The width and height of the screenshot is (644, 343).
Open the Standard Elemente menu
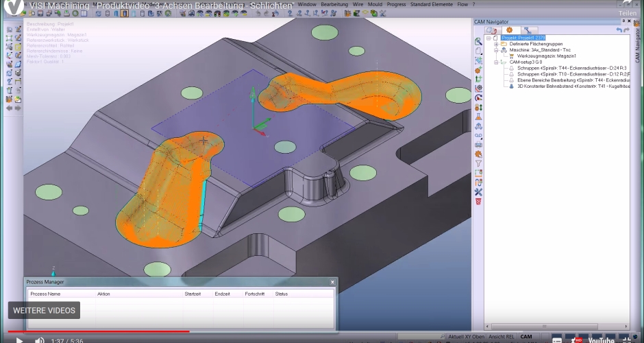coord(431,5)
